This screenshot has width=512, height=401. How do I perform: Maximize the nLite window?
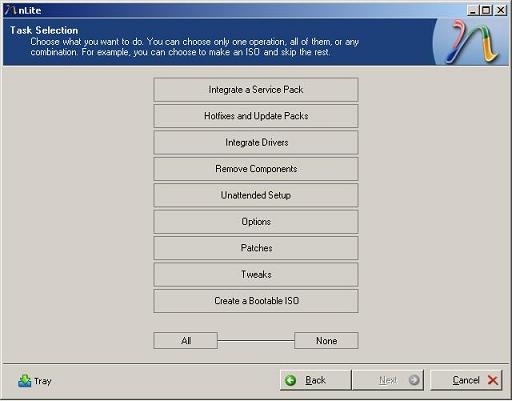coord(486,11)
